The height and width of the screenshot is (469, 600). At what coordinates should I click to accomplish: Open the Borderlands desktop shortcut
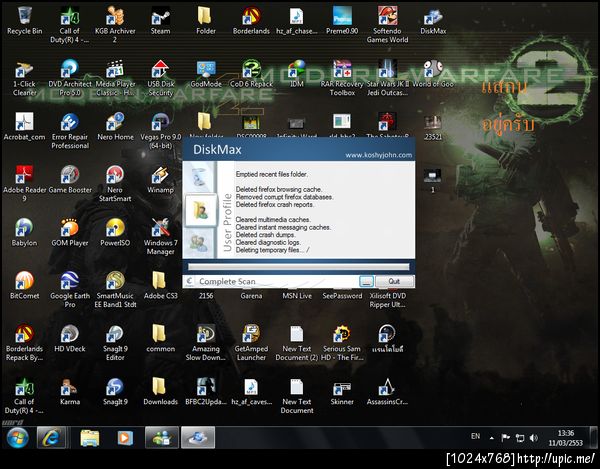click(251, 21)
